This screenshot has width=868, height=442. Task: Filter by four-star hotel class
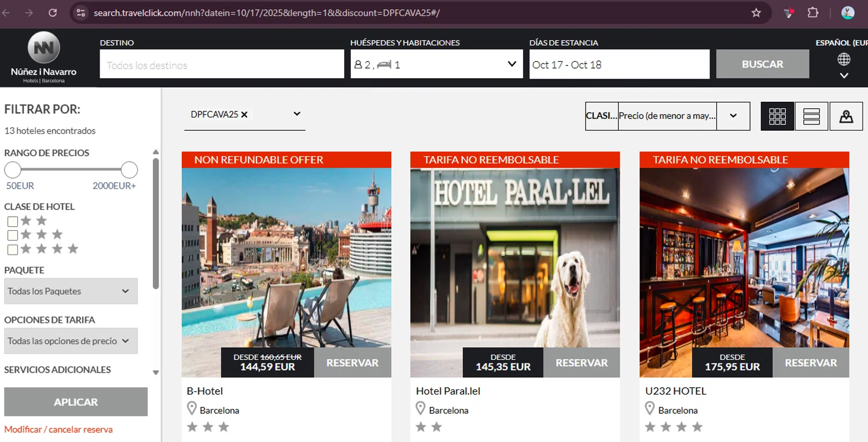pyautogui.click(x=13, y=250)
